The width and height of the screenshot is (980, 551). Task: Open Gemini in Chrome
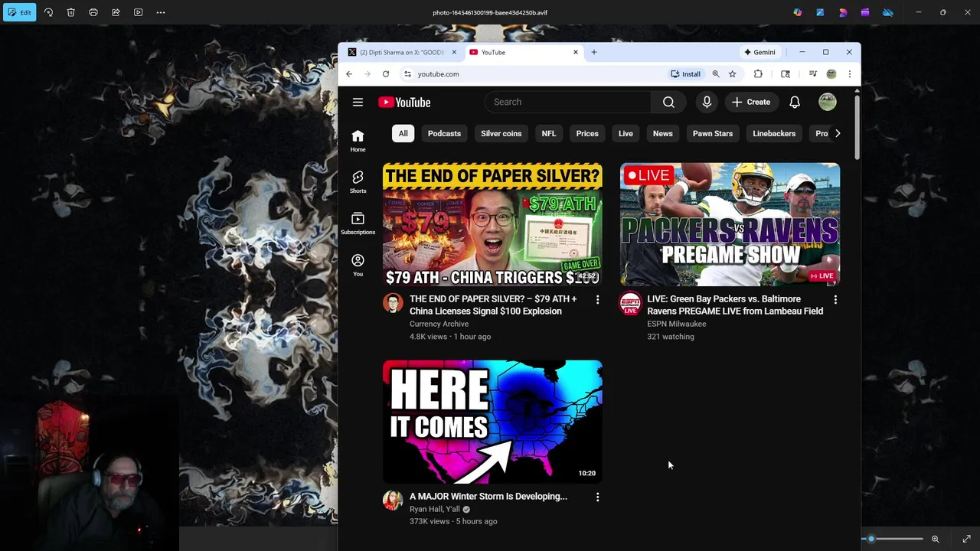tap(759, 52)
